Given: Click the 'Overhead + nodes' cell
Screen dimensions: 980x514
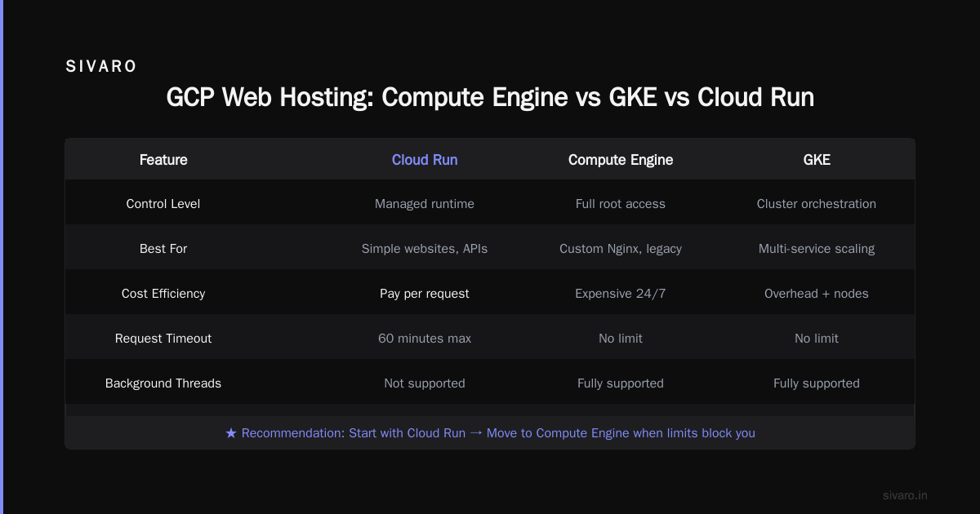Looking at the screenshot, I should coord(817,294).
